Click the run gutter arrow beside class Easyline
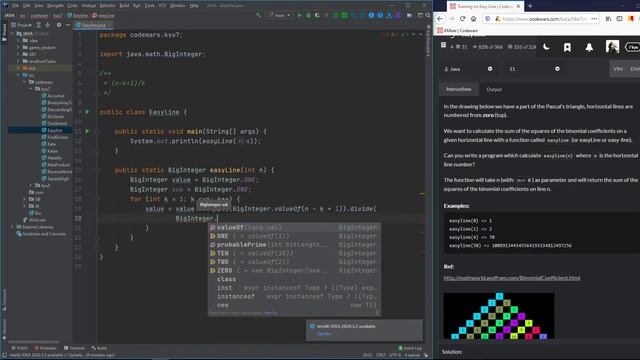Viewport: 640px width, 360px height. (87, 111)
